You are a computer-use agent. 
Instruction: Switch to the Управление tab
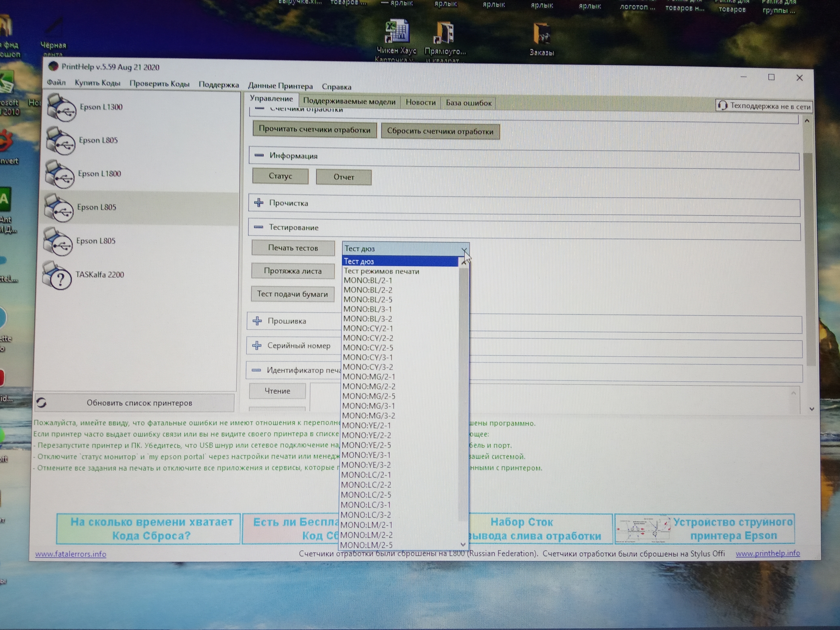pos(271,99)
